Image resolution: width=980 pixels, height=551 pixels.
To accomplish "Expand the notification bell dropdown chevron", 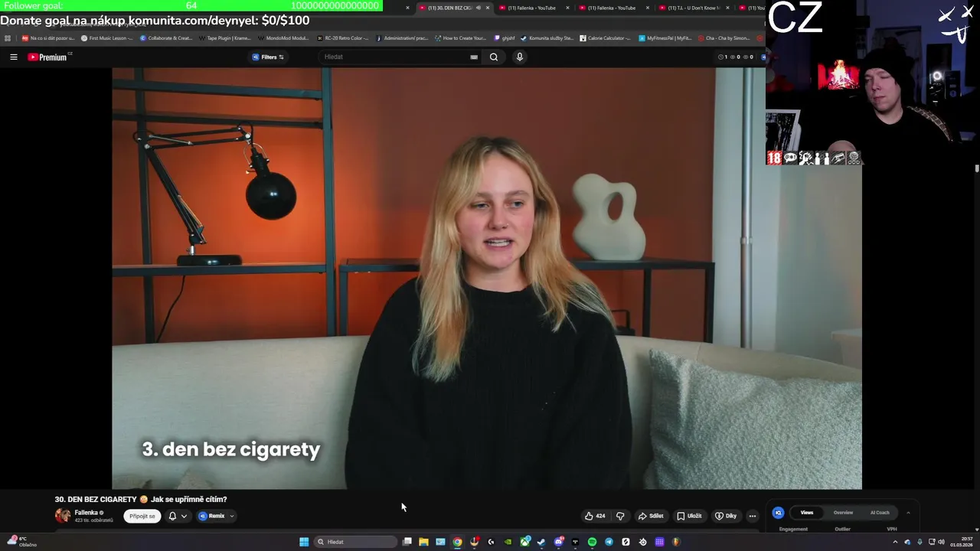I will tap(184, 516).
